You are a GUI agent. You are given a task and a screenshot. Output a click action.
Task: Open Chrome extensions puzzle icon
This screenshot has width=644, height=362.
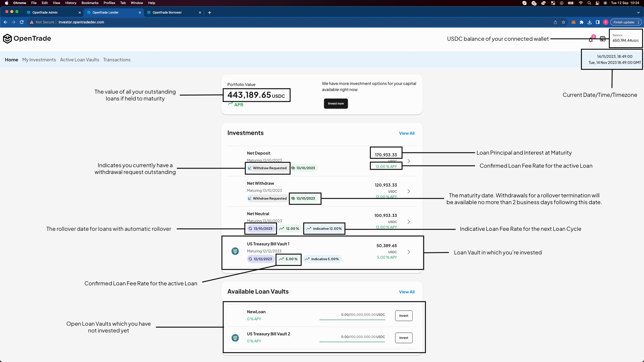coord(581,22)
